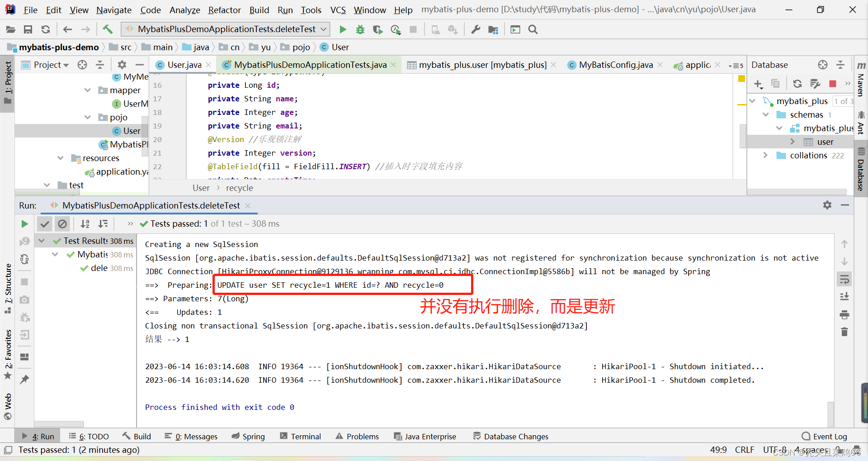Debug the deleteTest run configuration
The image size is (868, 461).
pyautogui.click(x=360, y=29)
